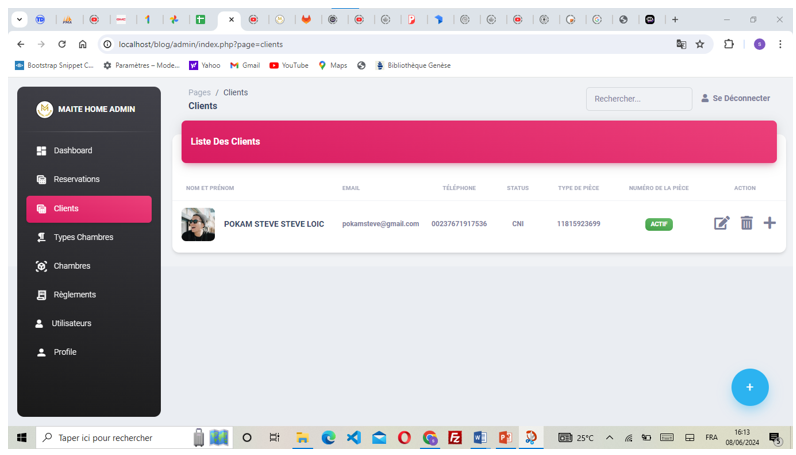Delete client using the trash icon
The image size is (796, 455).
(x=746, y=223)
